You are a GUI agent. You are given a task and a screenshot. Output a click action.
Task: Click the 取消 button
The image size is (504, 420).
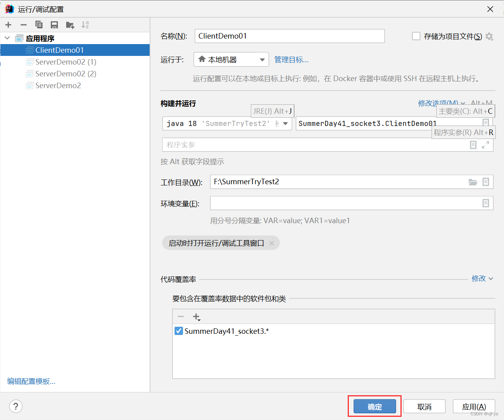click(424, 407)
